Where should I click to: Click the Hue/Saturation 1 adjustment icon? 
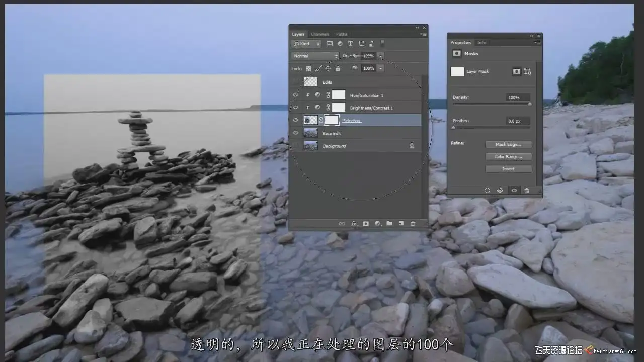tap(317, 95)
